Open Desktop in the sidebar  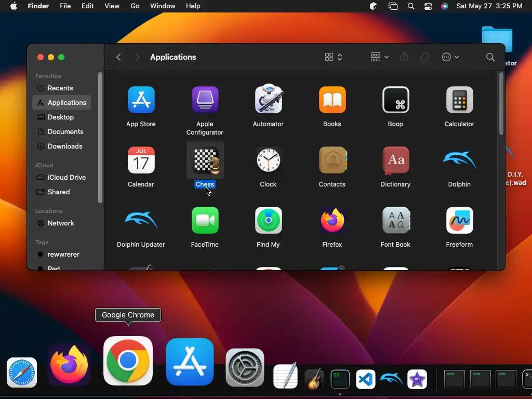(x=61, y=117)
